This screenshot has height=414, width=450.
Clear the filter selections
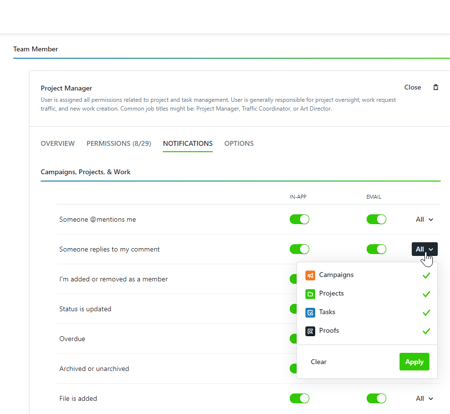(318, 362)
